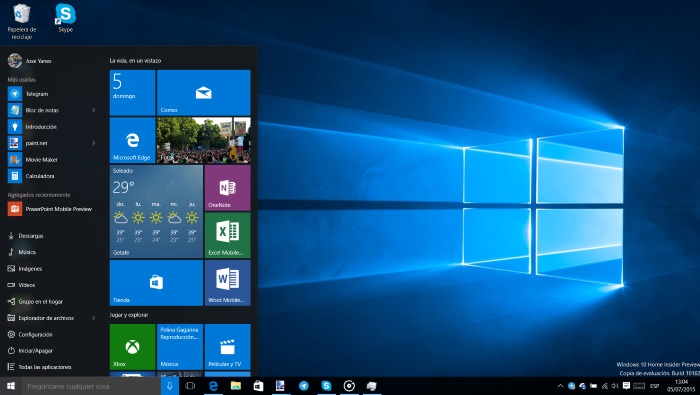The width and height of the screenshot is (700, 395).
Task: Open Task View on the taskbar
Action: coord(190,386)
